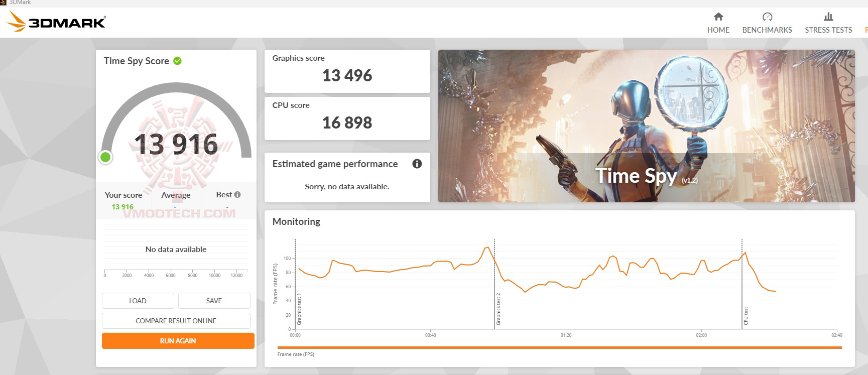Click the Estimated game performance heading

pos(335,164)
